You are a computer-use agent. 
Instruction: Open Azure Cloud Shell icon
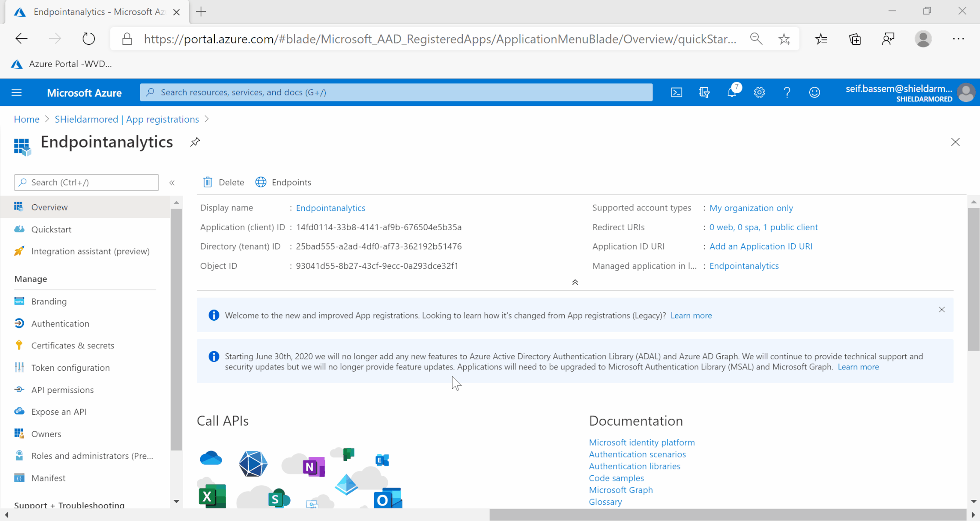click(677, 92)
